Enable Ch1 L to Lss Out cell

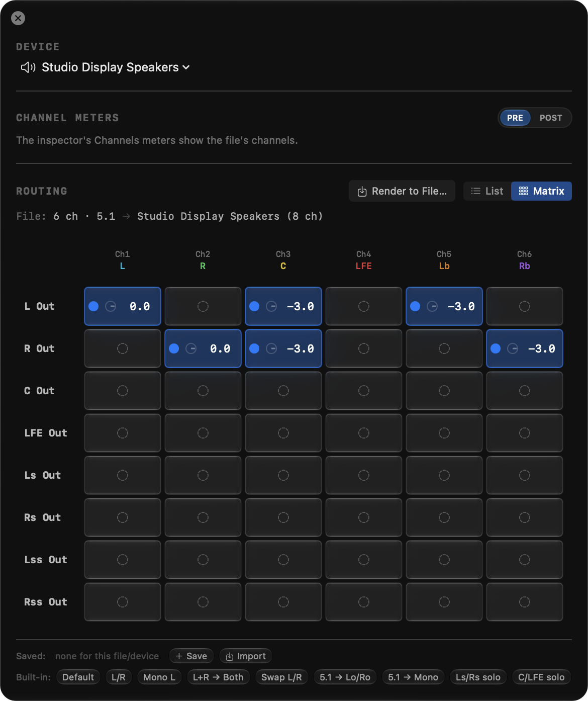[123, 560]
